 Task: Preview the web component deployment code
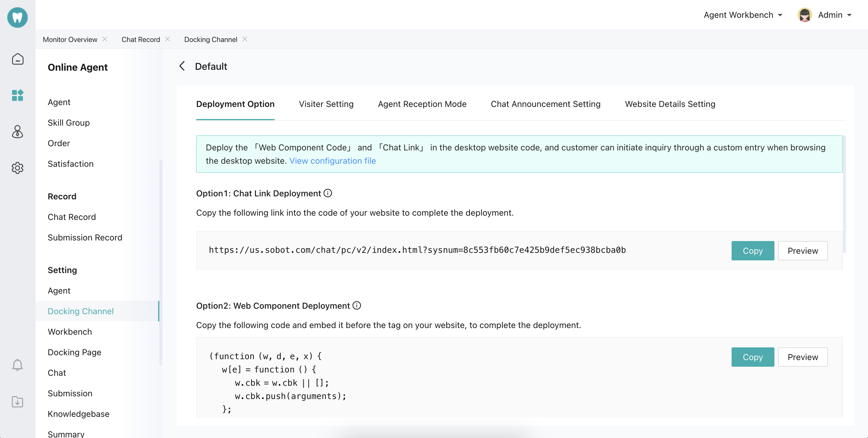(x=803, y=357)
